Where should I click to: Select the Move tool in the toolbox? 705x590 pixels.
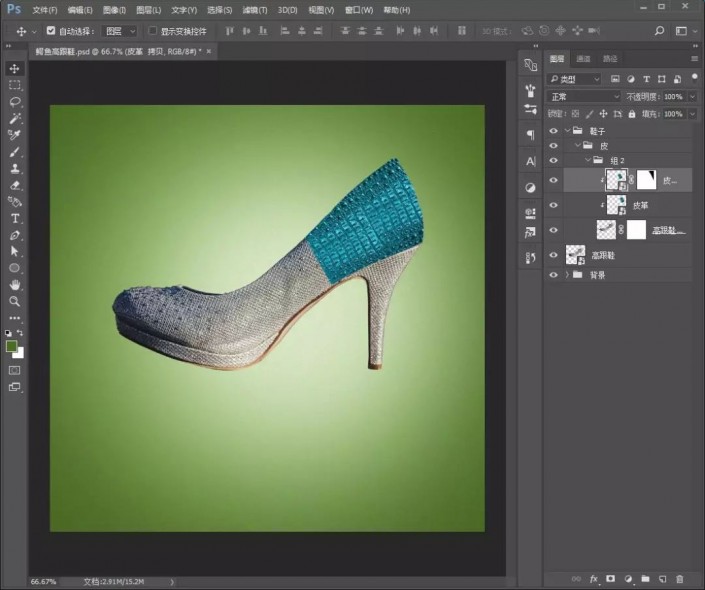pyautogui.click(x=14, y=68)
